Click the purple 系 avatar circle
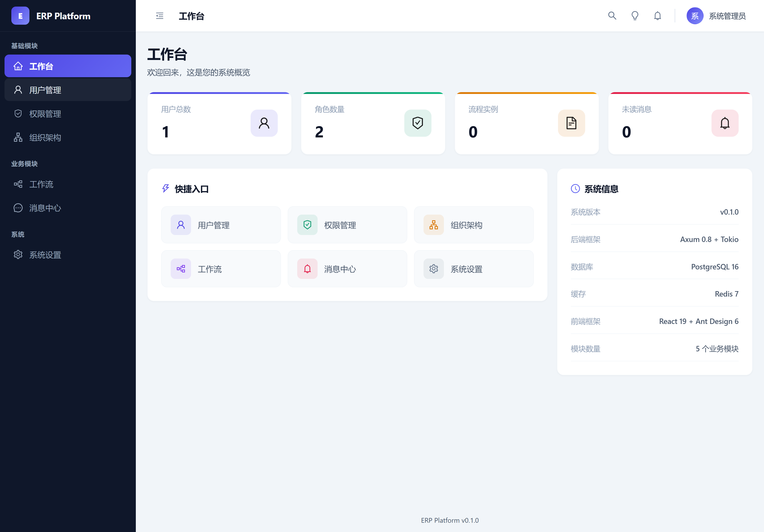This screenshot has width=764, height=532. point(695,16)
